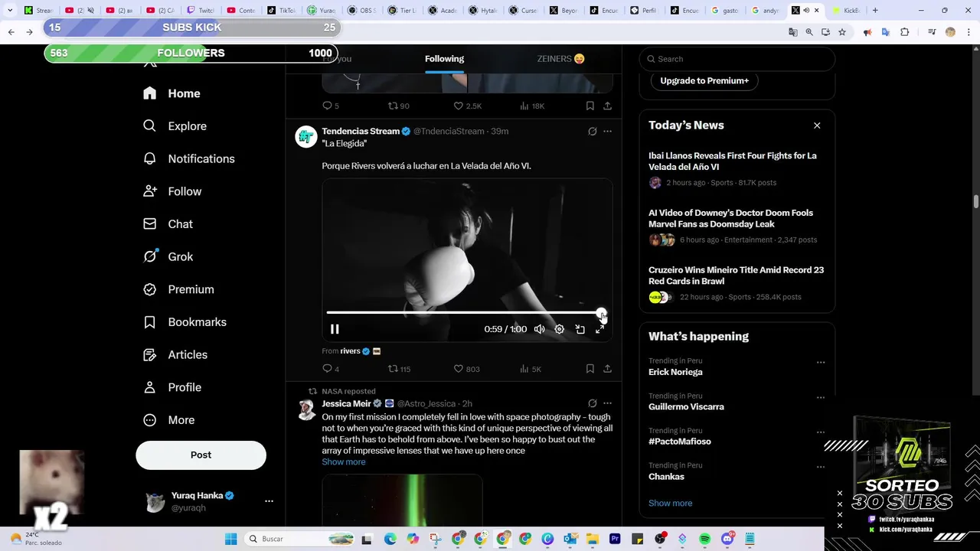This screenshot has width=980, height=551.
Task: Open Premiere Pro from taskbar
Action: (x=615, y=539)
